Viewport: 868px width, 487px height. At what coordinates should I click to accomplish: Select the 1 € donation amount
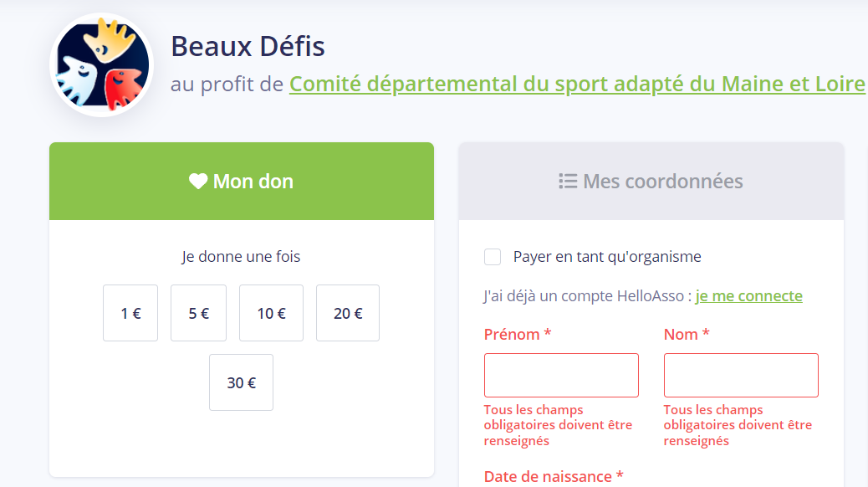click(130, 313)
